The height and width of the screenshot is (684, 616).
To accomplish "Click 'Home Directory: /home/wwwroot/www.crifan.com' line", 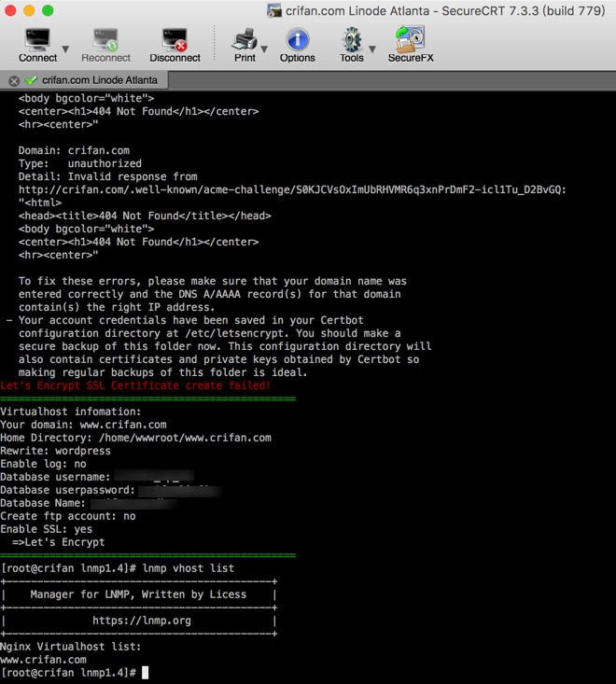I will click(135, 438).
